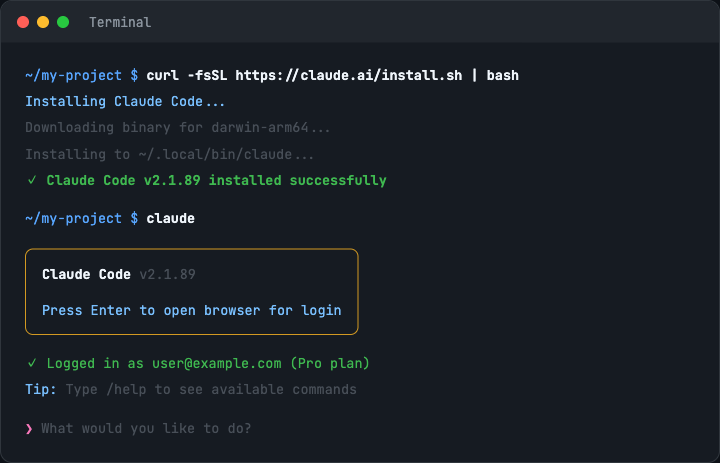Click the checkmark before 'Claude Code v2.1.89 installed'
The height and width of the screenshot is (463, 720).
coord(32,180)
